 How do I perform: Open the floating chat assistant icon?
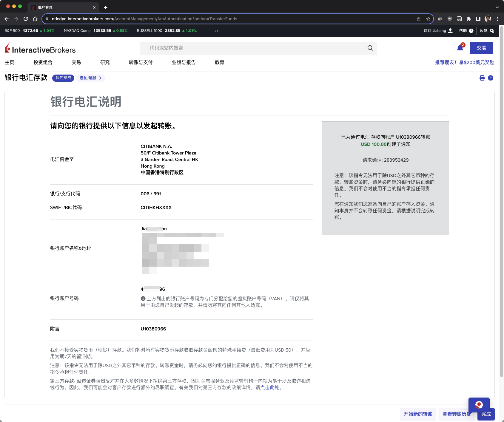click(x=479, y=405)
